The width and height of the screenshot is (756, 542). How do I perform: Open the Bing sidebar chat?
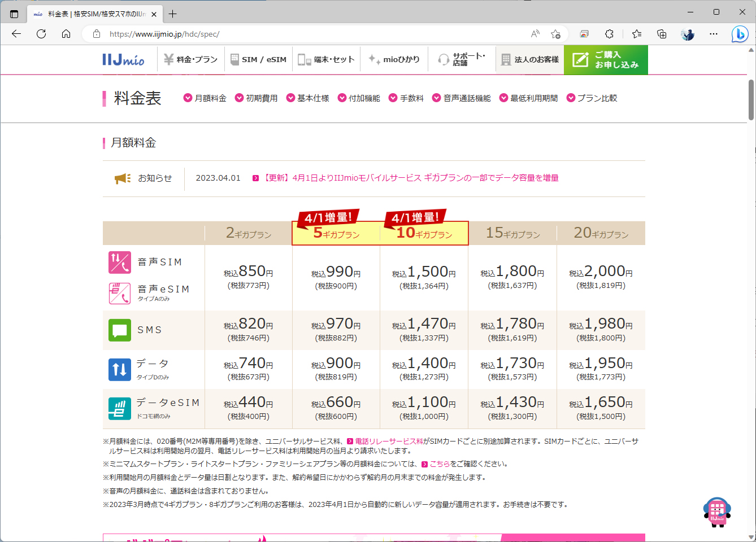[x=740, y=34]
